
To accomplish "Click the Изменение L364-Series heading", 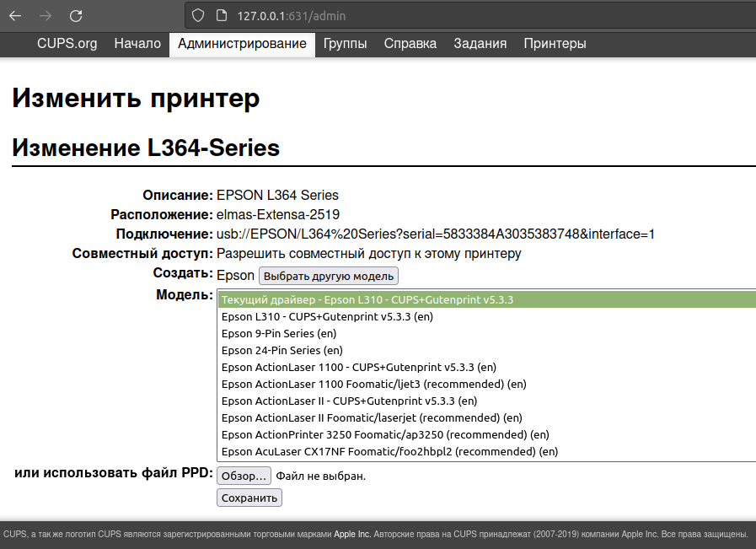I will click(x=146, y=148).
